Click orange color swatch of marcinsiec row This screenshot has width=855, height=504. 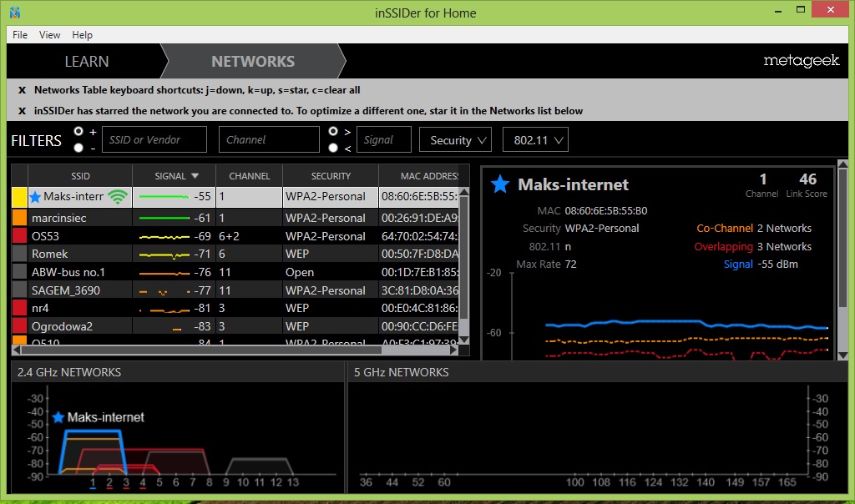(20, 218)
